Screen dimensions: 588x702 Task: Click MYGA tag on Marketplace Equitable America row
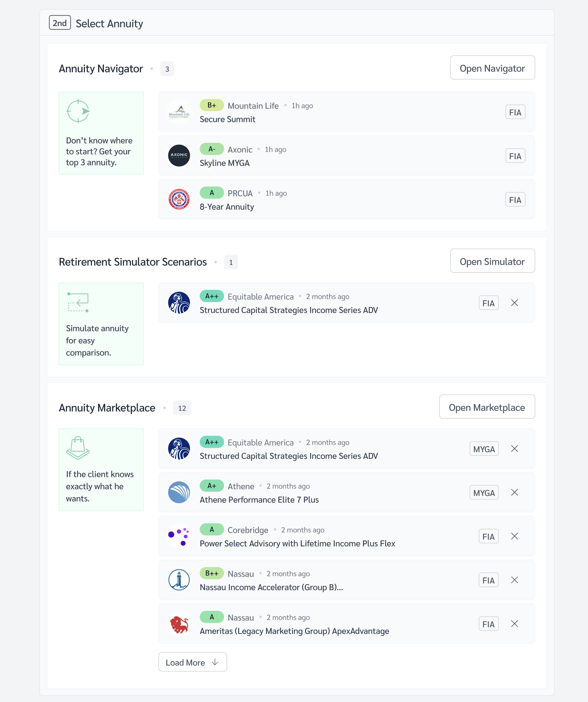click(x=484, y=449)
